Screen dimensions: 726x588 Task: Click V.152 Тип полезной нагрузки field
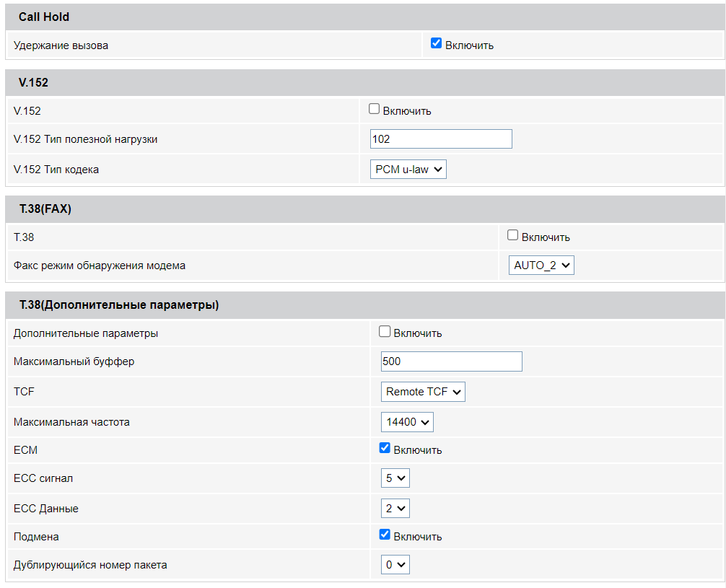[x=440, y=139]
